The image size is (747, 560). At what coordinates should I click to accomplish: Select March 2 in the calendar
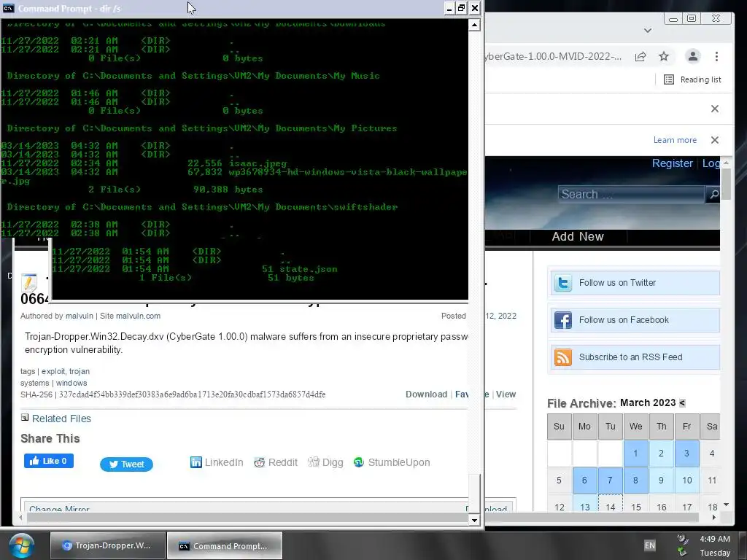point(661,454)
